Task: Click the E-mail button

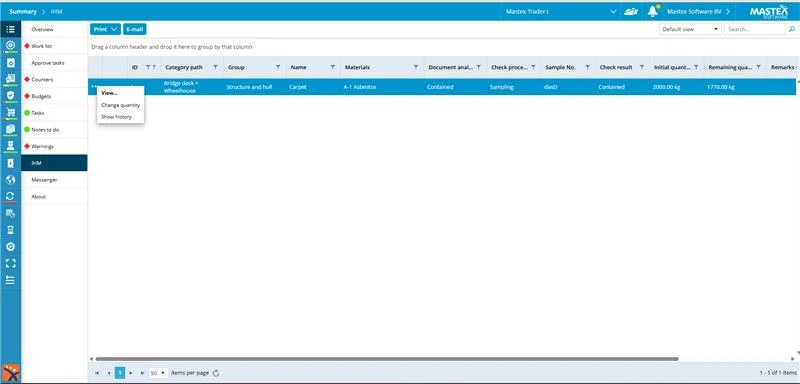Action: click(135, 29)
